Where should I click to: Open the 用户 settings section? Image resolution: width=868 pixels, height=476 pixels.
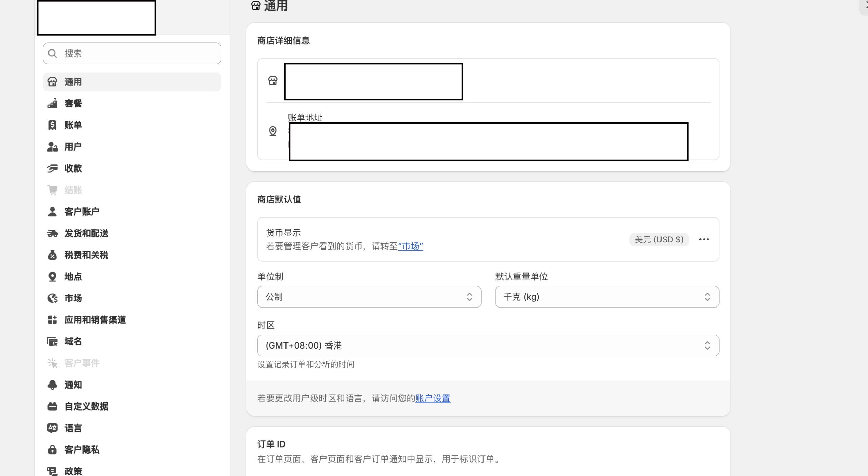73,147
